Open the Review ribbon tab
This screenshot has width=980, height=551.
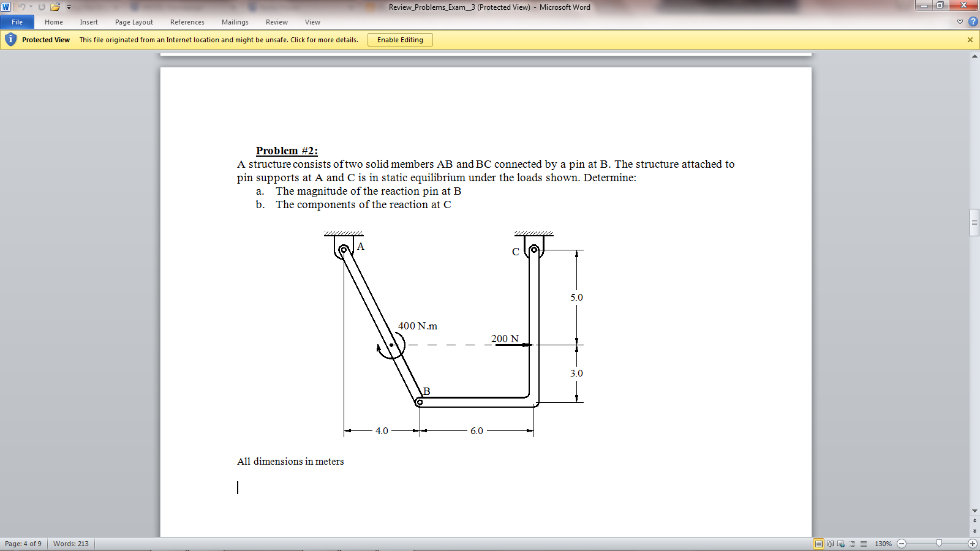click(x=277, y=22)
